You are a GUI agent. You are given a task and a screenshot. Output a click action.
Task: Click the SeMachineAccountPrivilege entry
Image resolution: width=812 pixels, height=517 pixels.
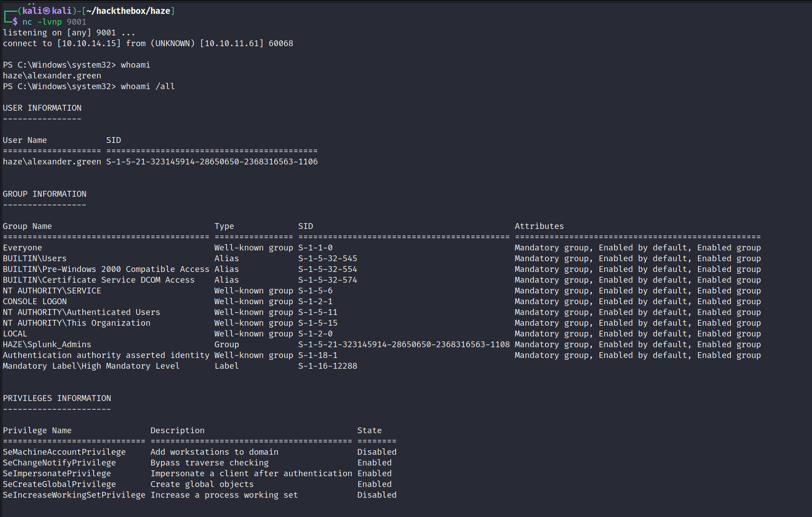click(x=64, y=452)
